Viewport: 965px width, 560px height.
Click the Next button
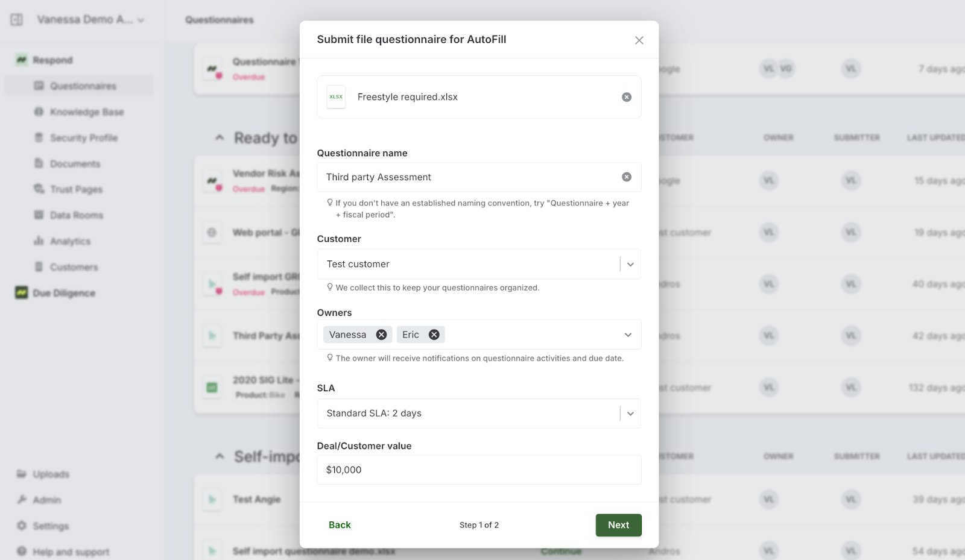pos(618,525)
